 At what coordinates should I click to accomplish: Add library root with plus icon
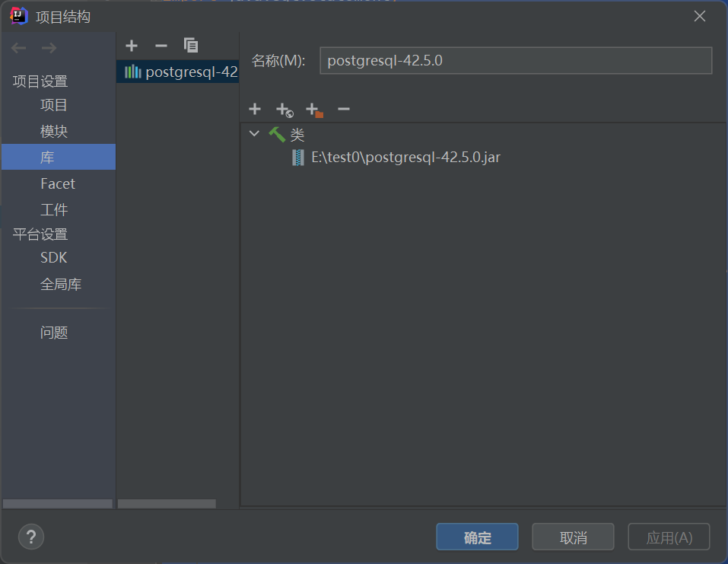click(x=255, y=109)
